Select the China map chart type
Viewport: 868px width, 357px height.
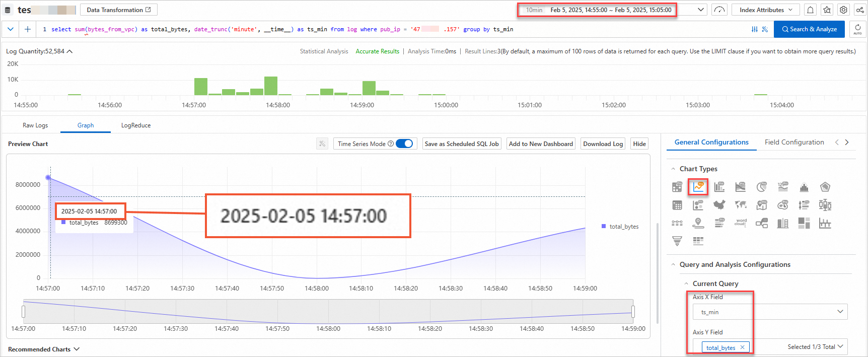[719, 204]
